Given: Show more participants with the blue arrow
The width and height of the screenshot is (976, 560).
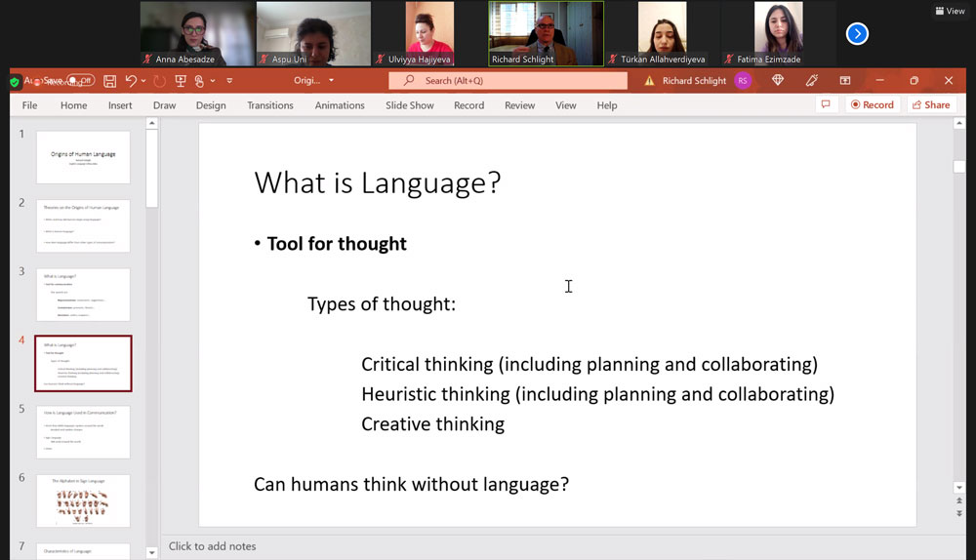Looking at the screenshot, I should point(857,34).
